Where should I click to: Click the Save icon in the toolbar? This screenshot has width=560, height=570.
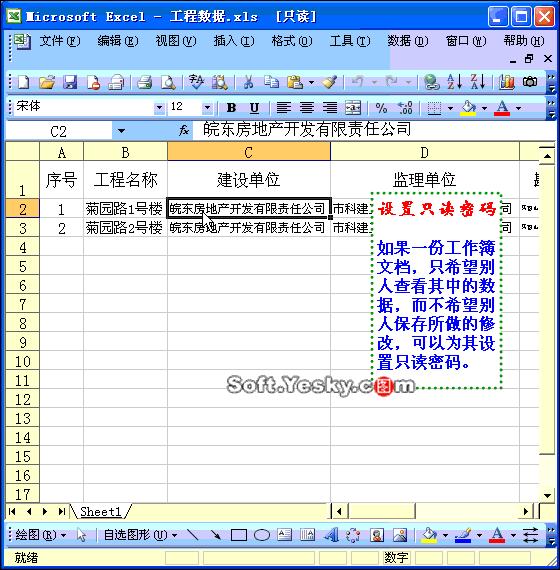click(x=70, y=82)
